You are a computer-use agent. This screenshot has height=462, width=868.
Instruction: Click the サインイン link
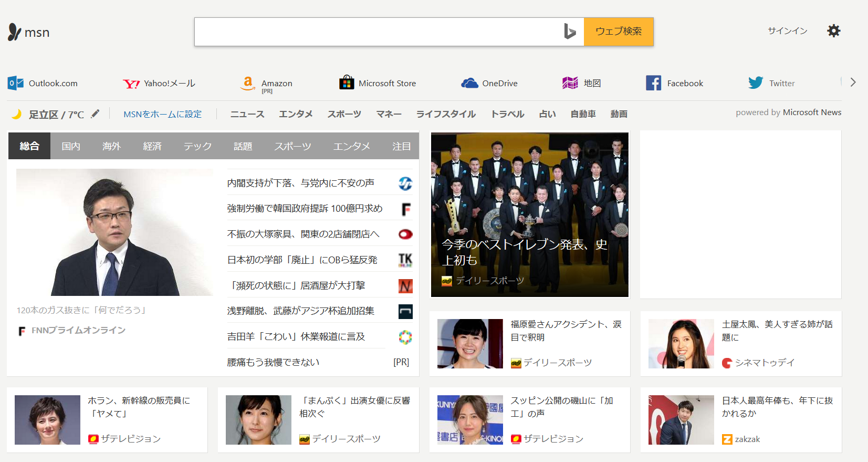787,31
